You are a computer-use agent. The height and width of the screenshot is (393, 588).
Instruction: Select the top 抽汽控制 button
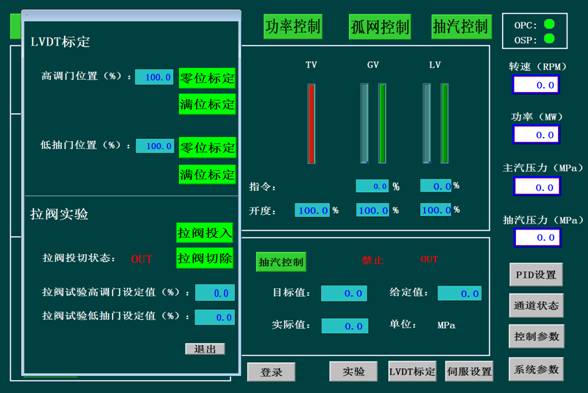point(461,27)
